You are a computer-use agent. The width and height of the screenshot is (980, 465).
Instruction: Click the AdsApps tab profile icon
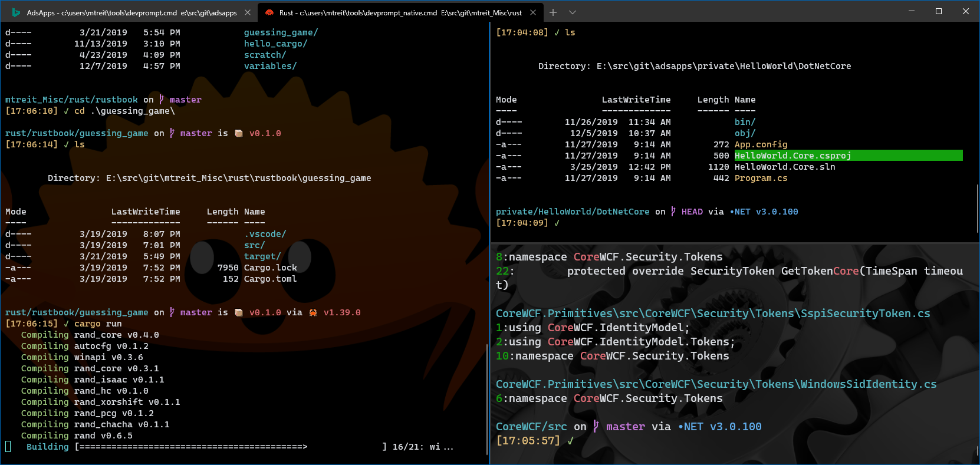tap(16, 12)
